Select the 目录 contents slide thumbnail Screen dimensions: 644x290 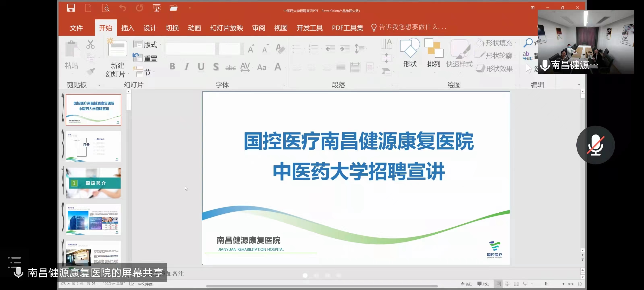93,146
